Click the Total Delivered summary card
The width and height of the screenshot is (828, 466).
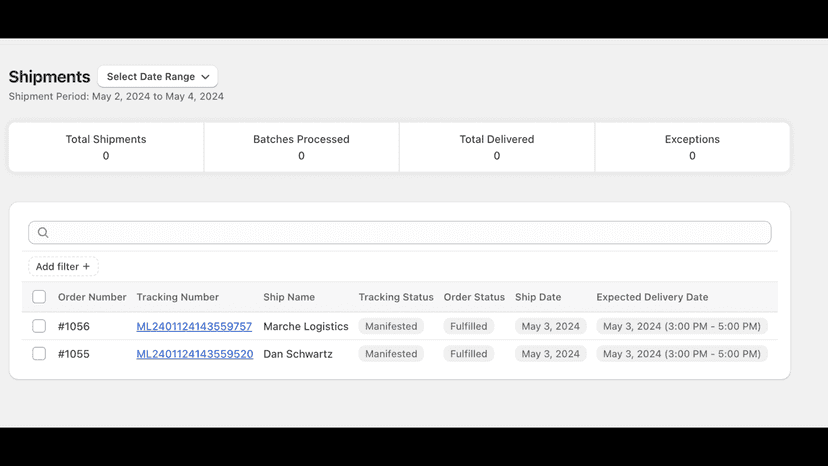point(497,147)
